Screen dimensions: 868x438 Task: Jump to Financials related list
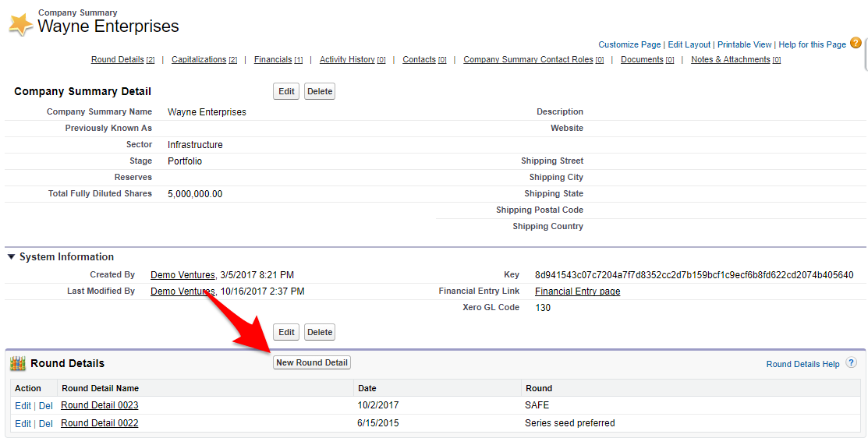[x=278, y=60]
